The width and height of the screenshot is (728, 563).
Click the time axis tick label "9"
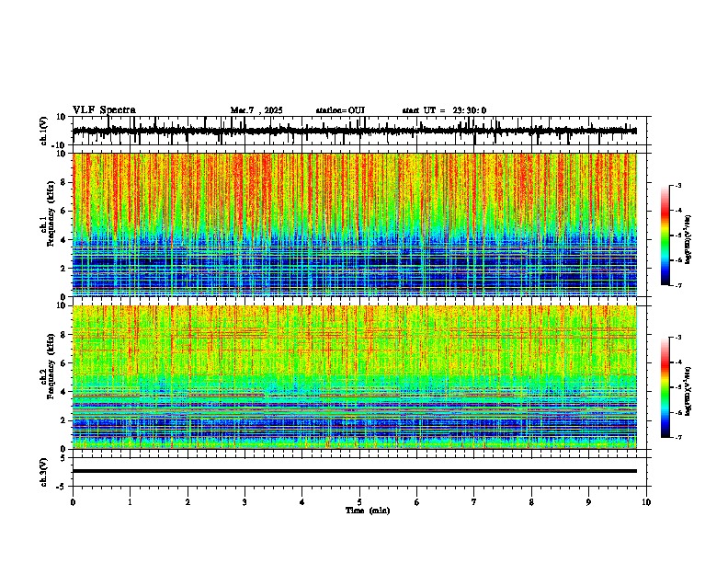point(588,502)
